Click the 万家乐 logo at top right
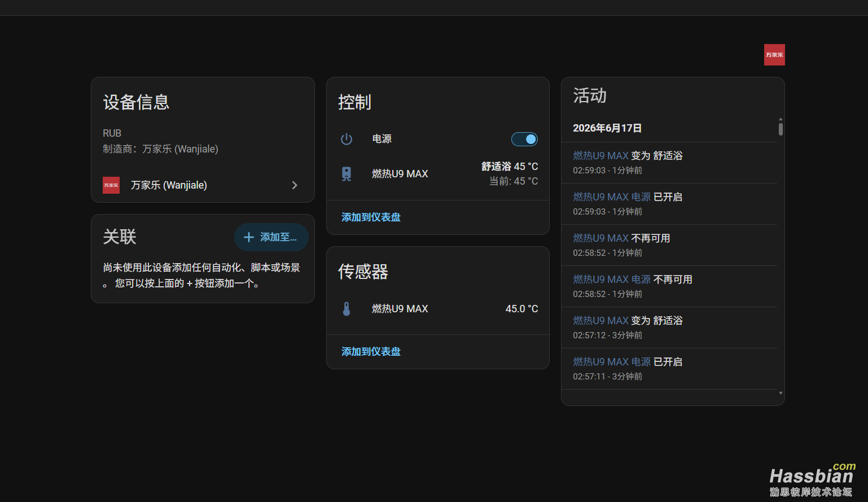 click(x=774, y=55)
